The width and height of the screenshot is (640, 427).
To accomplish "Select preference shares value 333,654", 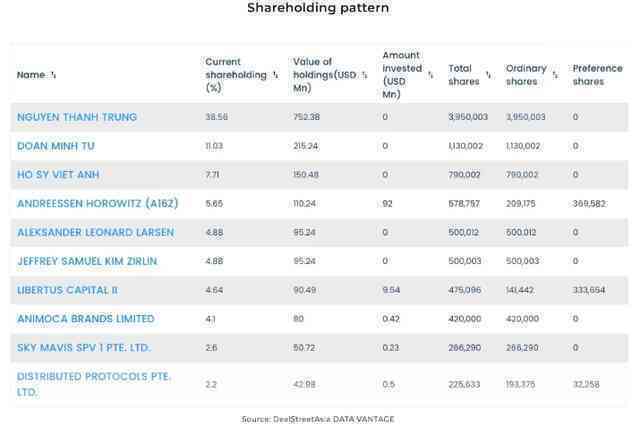I will point(589,290).
